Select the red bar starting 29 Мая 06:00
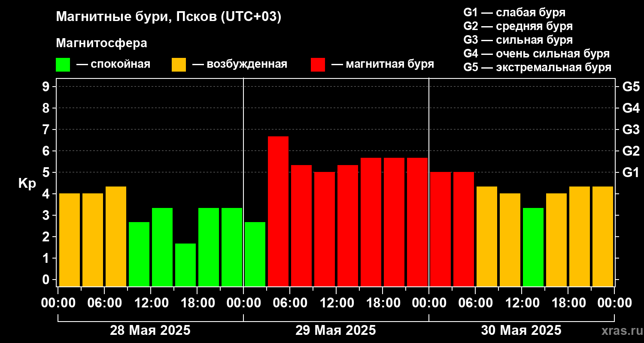This screenshot has height=343, width=644. [301, 226]
